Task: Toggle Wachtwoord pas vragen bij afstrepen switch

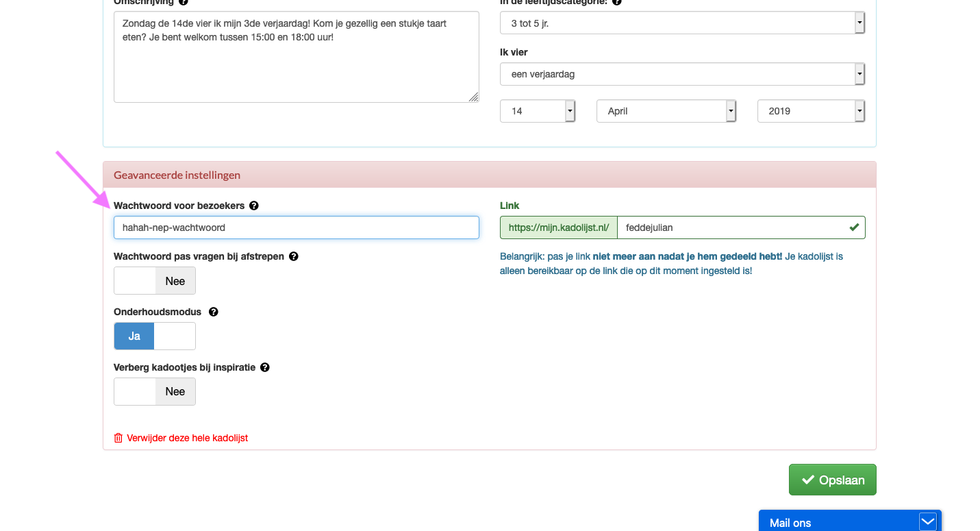Action: (155, 281)
